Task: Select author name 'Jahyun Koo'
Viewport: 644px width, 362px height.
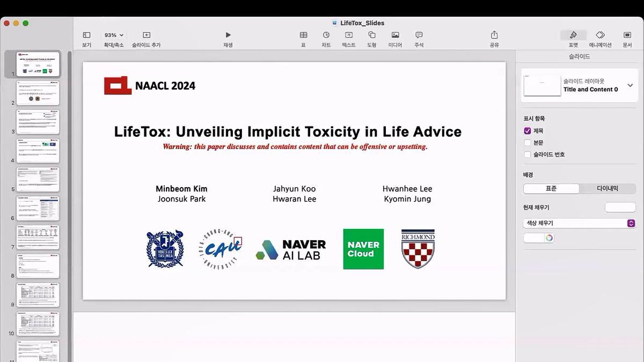Action: pyautogui.click(x=294, y=189)
